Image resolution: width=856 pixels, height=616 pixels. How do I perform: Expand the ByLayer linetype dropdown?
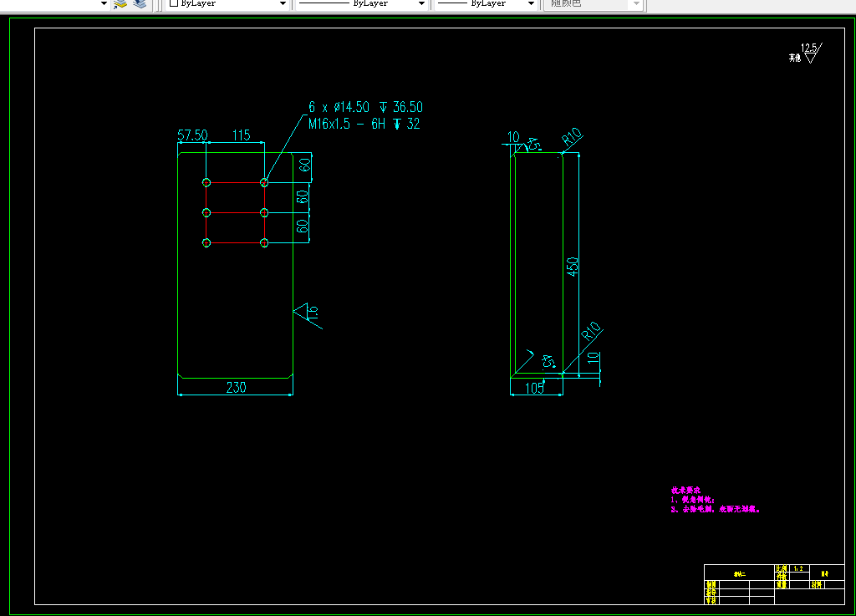421,3
